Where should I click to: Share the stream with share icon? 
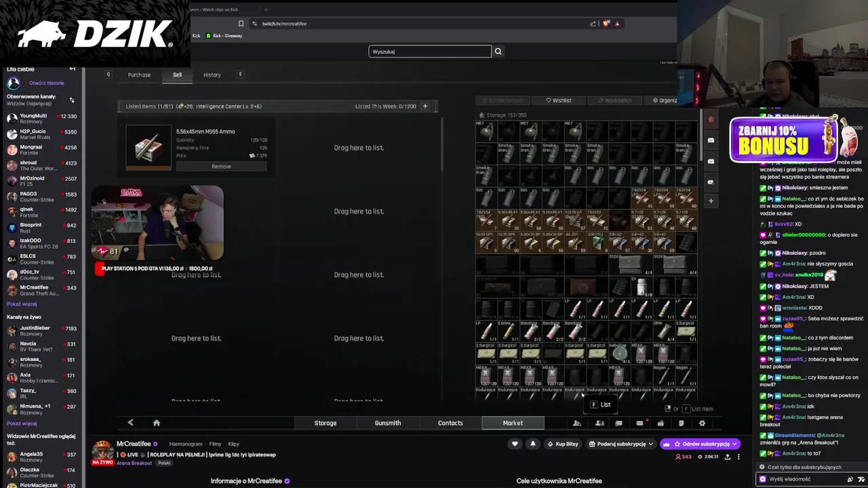[x=728, y=457]
